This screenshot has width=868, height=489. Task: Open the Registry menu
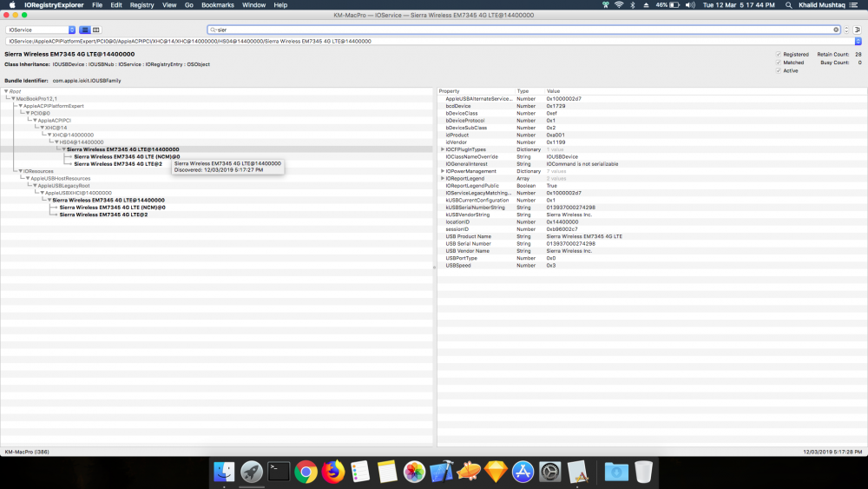tap(141, 5)
